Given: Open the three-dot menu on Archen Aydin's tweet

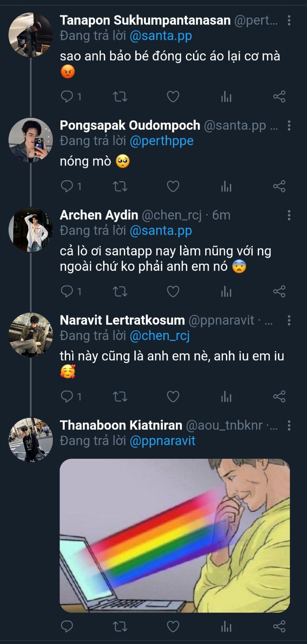Looking at the screenshot, I should pyautogui.click(x=289, y=215).
